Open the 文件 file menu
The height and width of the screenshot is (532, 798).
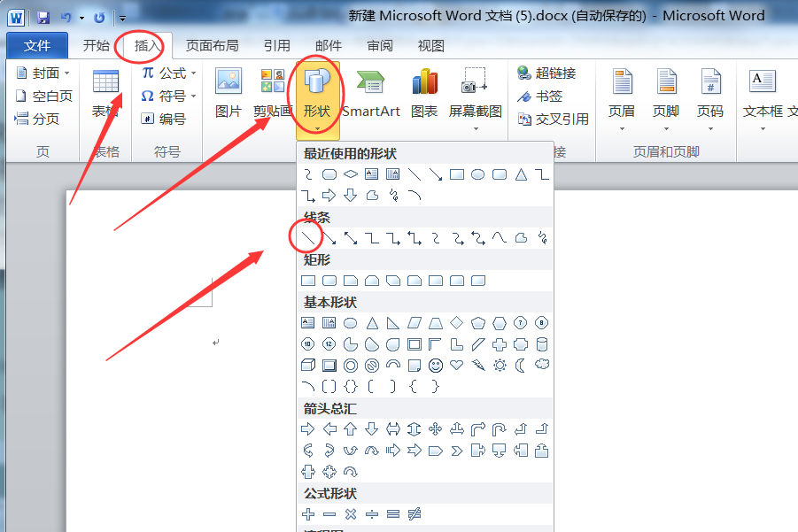point(37,46)
